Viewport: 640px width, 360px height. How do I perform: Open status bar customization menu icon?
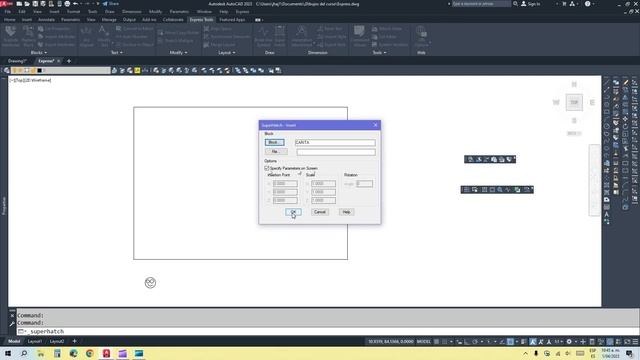635,342
